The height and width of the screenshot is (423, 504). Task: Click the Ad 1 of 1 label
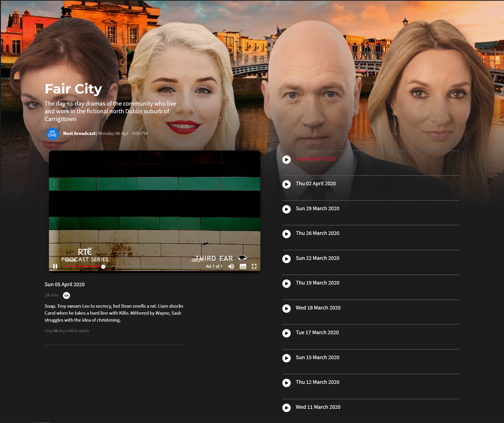coord(214,266)
